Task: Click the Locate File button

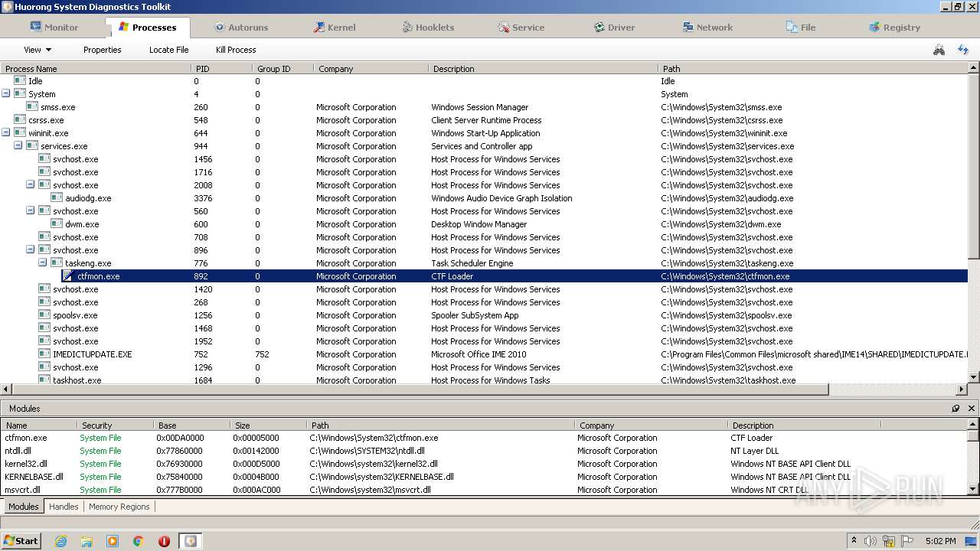Action: click(168, 50)
